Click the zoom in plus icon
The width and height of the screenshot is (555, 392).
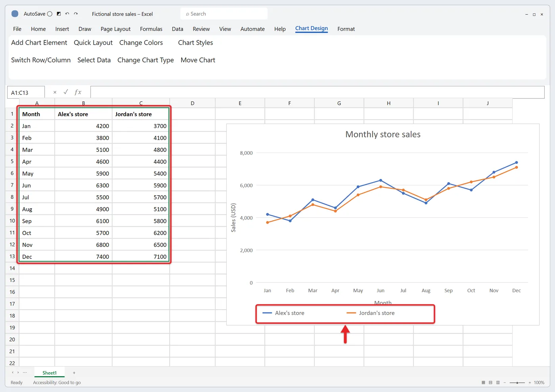coord(530,383)
